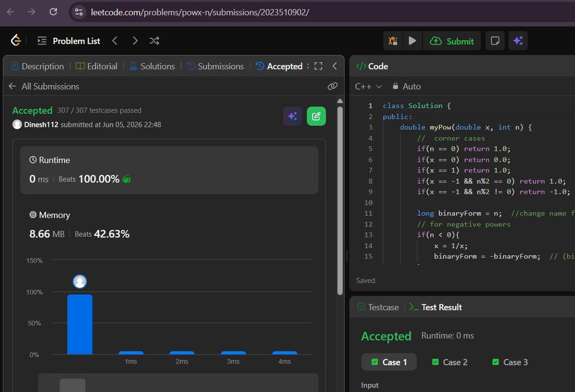Image resolution: width=575 pixels, height=392 pixels.
Task: Select Case 2 result
Action: tap(450, 362)
